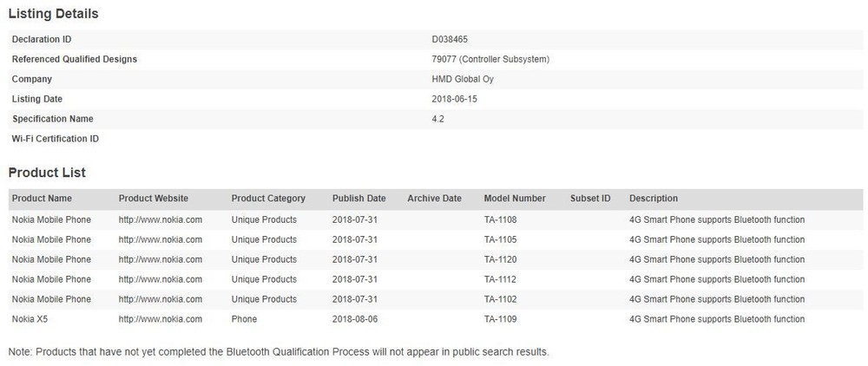Click the Product Name column header

click(42, 199)
